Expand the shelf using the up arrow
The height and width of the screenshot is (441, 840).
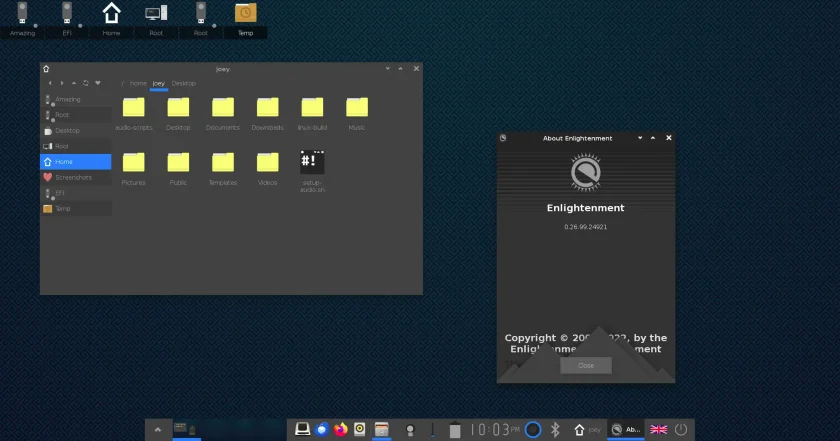click(x=158, y=430)
